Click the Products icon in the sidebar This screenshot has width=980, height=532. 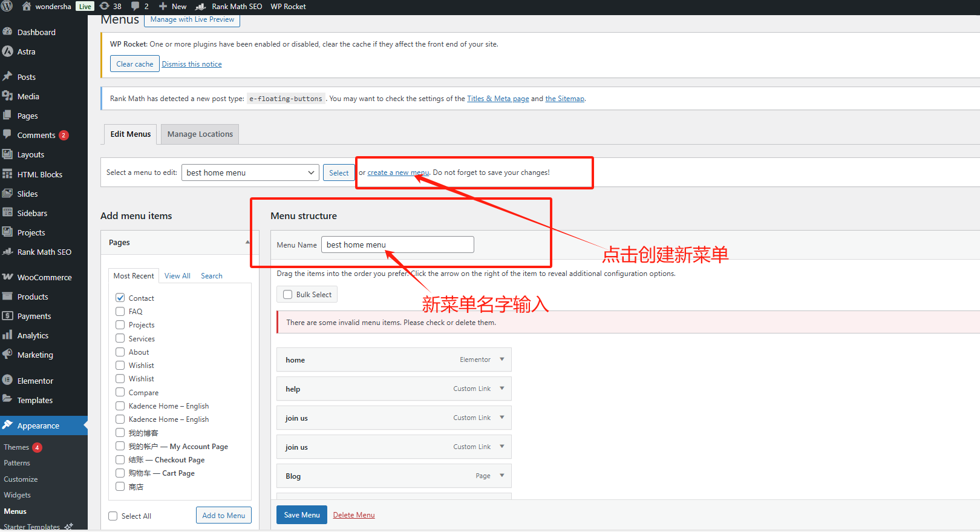(x=7, y=296)
